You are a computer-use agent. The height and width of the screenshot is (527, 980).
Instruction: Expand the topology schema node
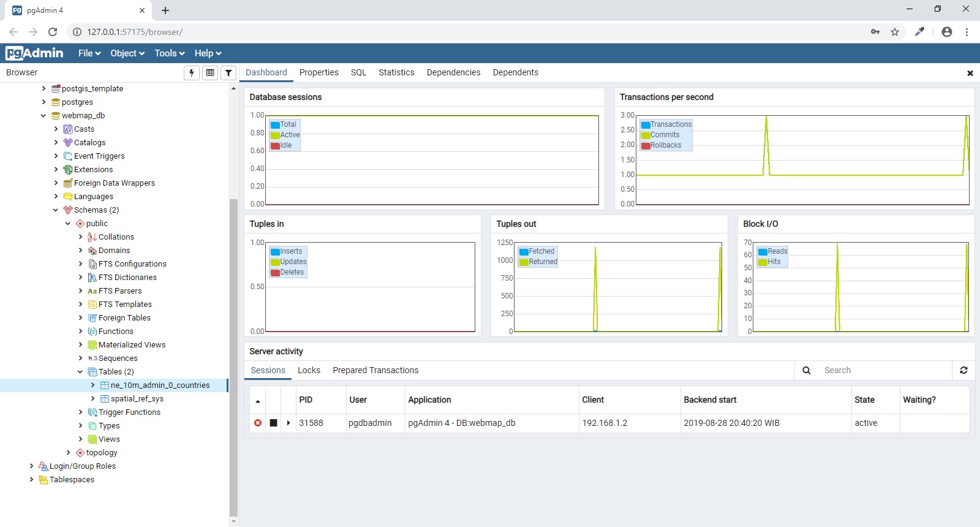[x=68, y=453]
